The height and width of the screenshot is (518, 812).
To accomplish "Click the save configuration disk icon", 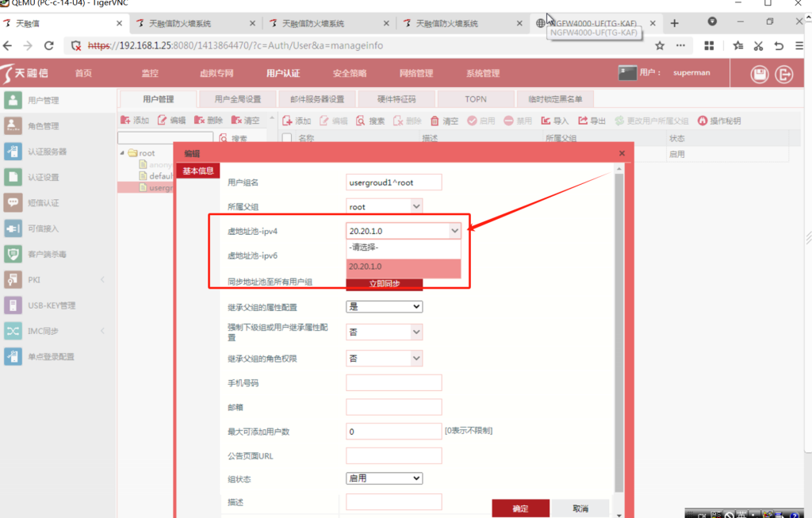I will coord(760,75).
